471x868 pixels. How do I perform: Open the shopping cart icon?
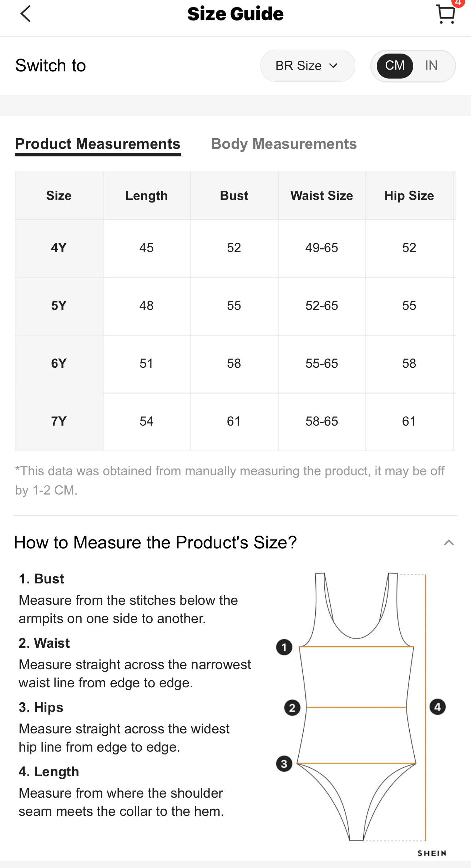445,14
